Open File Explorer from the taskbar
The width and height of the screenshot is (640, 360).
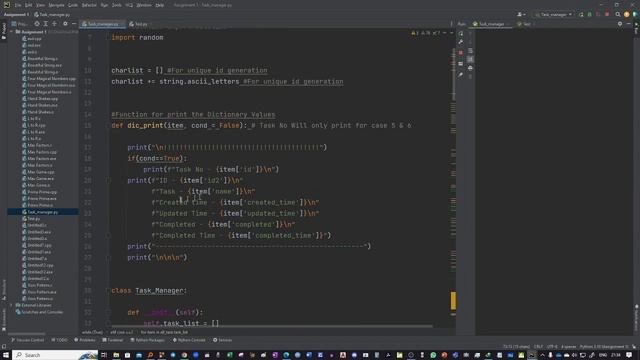click(x=116, y=355)
